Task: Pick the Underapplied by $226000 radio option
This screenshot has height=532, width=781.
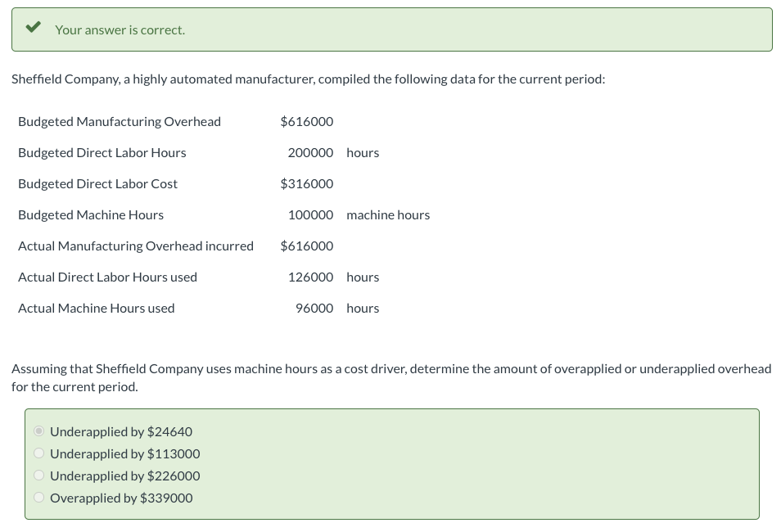Action: click(x=38, y=476)
